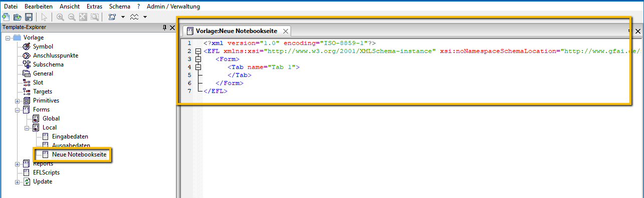The width and height of the screenshot is (644, 198).
Task: Pin the Template-Explorer panel
Action: 164,28
